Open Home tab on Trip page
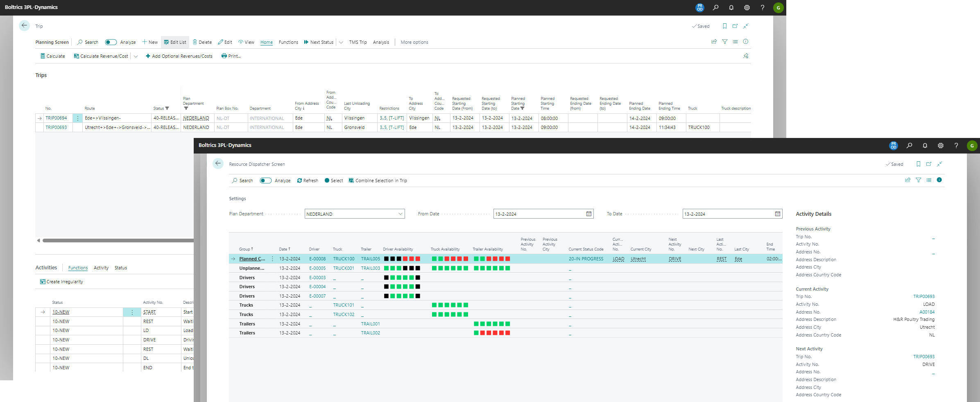Image resolution: width=980 pixels, height=402 pixels. (267, 42)
